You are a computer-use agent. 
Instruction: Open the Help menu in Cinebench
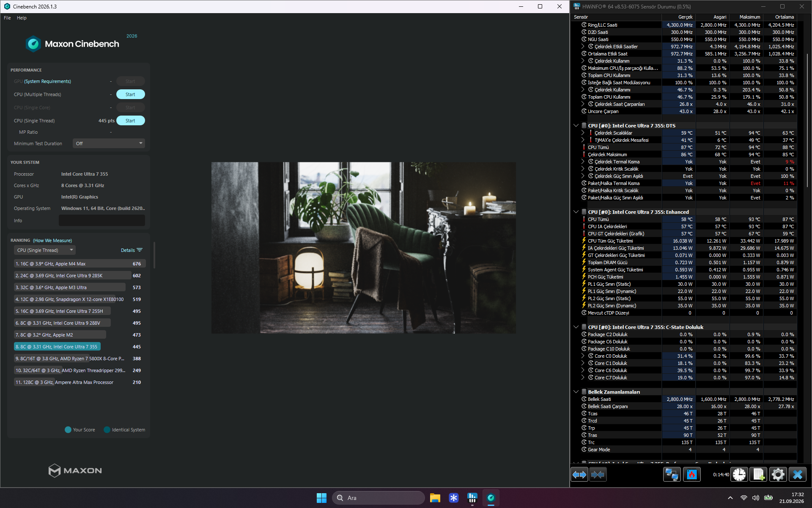tap(22, 18)
